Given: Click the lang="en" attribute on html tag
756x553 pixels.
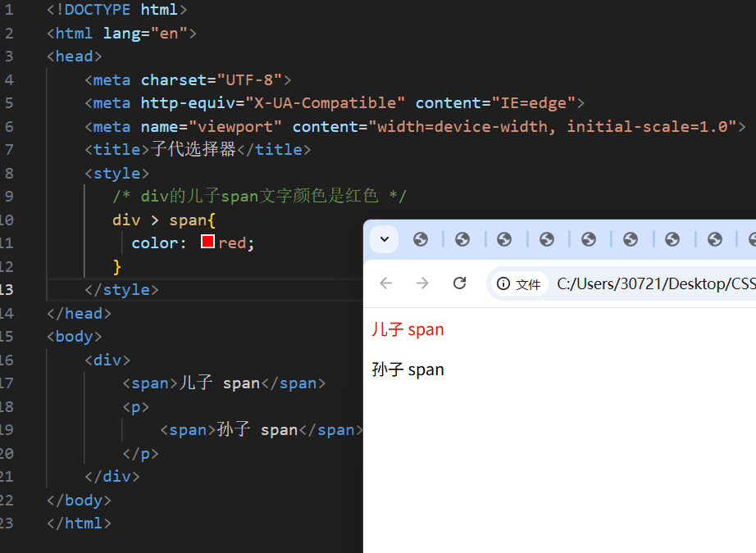Looking at the screenshot, I should pyautogui.click(x=145, y=34).
